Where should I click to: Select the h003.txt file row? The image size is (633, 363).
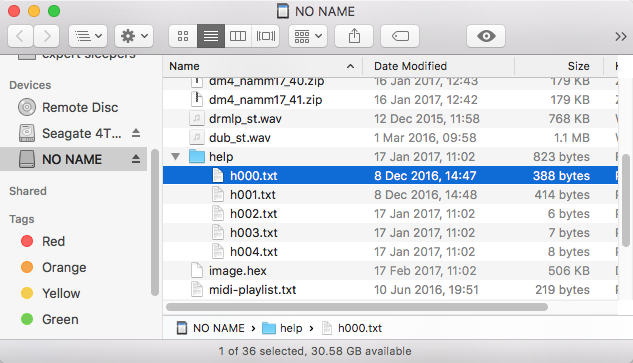tap(390, 233)
